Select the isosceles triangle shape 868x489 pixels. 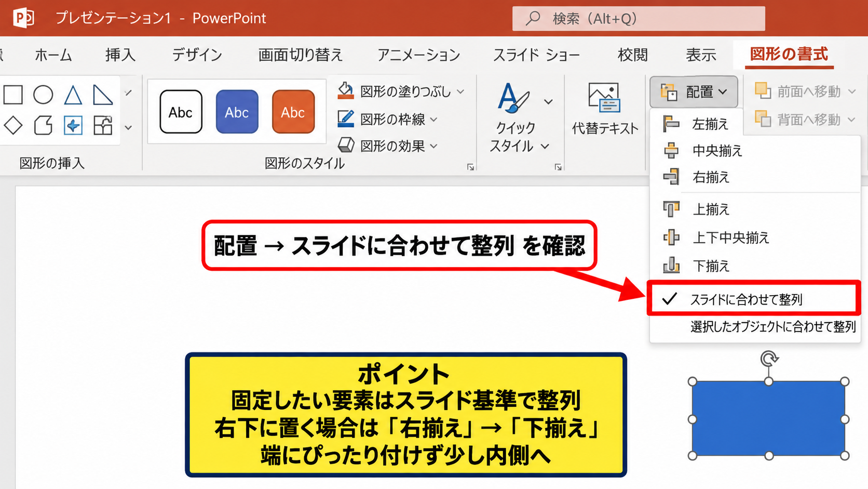pos(73,95)
